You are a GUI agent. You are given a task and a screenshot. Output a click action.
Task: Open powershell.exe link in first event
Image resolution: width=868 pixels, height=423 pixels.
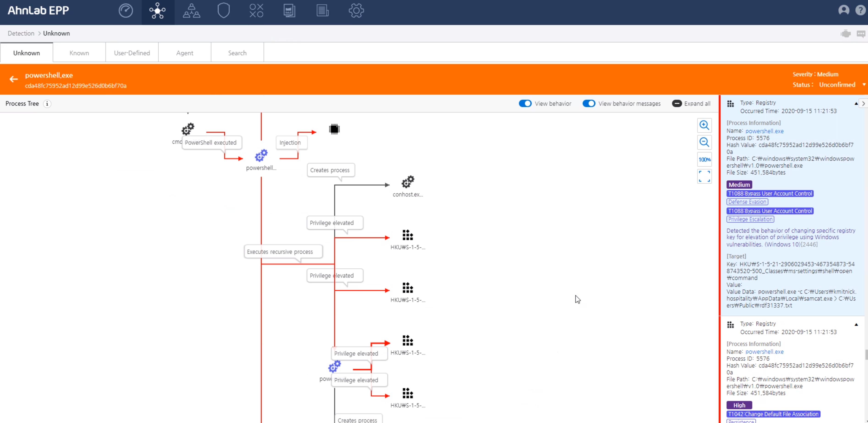(x=764, y=131)
